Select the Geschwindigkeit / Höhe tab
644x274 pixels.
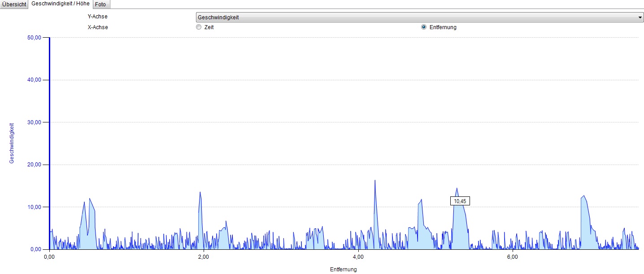(x=61, y=4)
